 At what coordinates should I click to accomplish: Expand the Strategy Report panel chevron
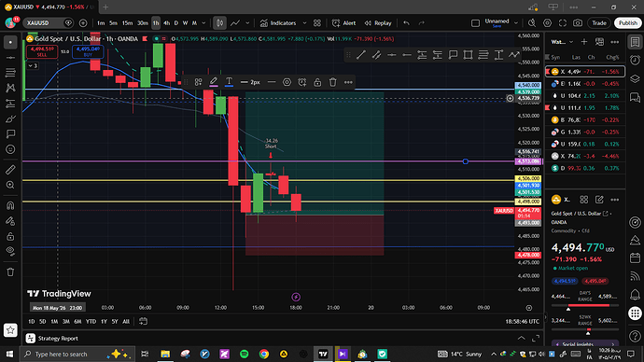pyautogui.click(x=521, y=338)
